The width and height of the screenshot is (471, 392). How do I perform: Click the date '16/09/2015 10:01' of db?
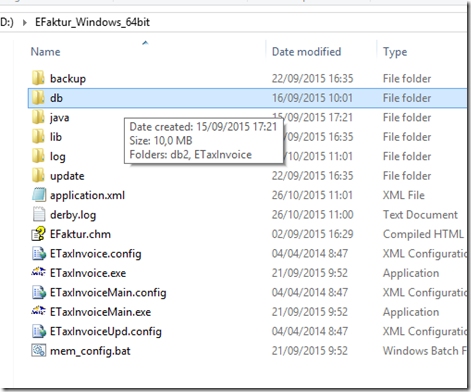[x=312, y=98]
